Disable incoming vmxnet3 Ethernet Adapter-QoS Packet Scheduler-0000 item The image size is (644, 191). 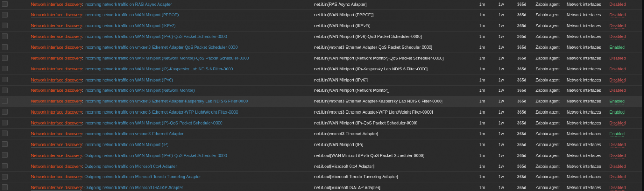pyautogui.click(x=617, y=48)
